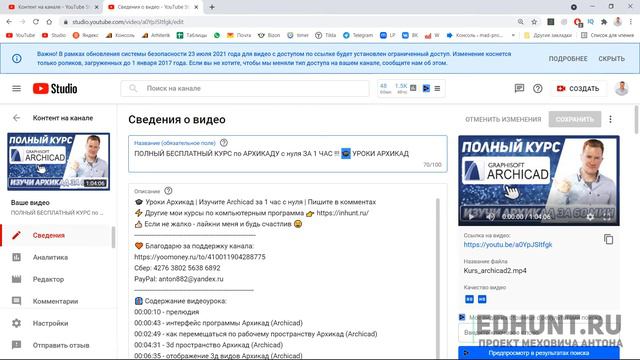Focus the Поиск на канале search field
The image size is (640, 360).
point(245,89)
